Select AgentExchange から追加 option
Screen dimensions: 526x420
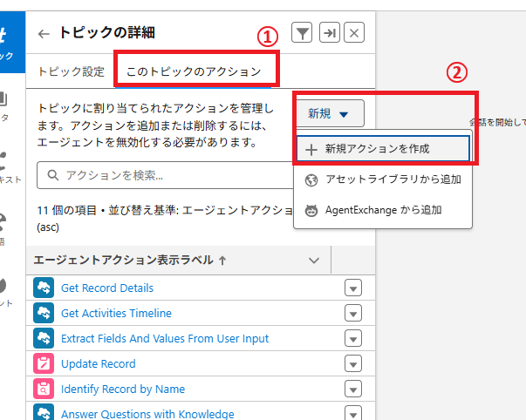384,210
